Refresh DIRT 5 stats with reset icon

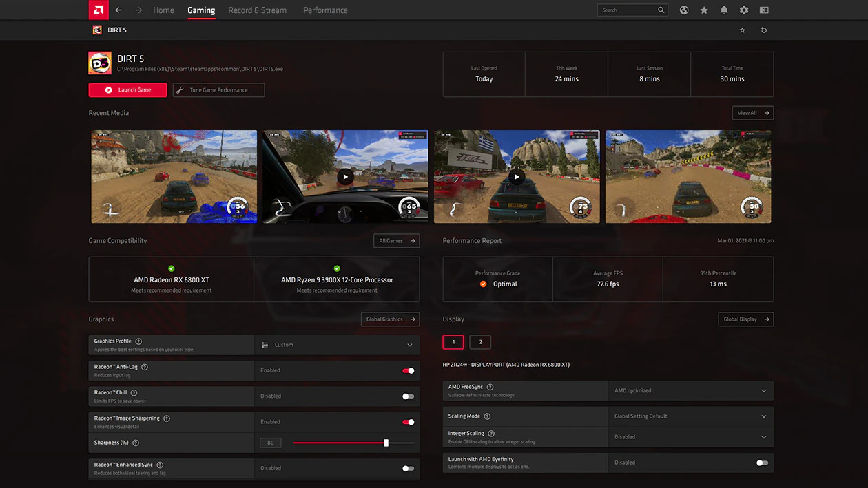coord(763,30)
